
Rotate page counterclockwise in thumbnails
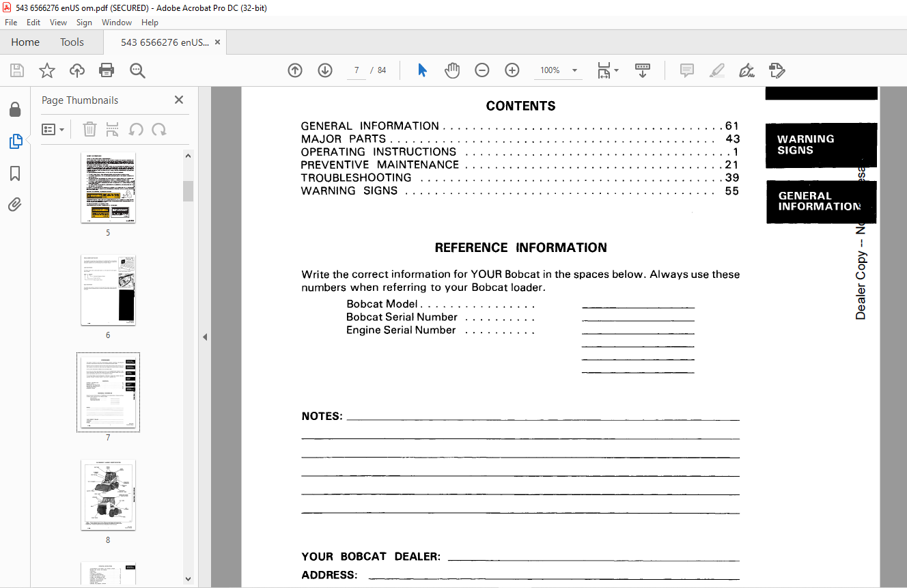136,129
